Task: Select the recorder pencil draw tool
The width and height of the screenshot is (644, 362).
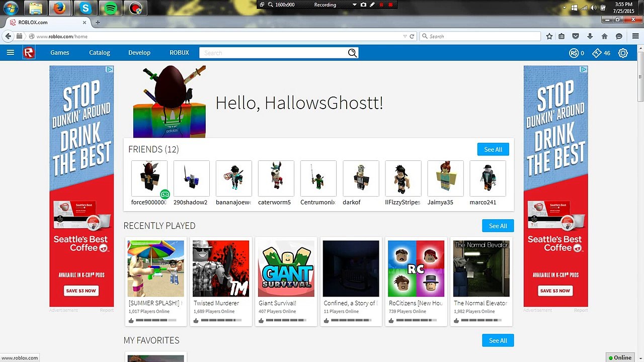Action: click(372, 5)
